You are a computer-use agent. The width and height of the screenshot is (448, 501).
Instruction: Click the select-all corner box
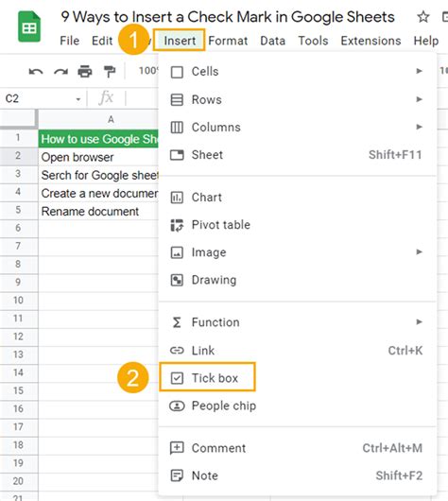(x=18, y=119)
